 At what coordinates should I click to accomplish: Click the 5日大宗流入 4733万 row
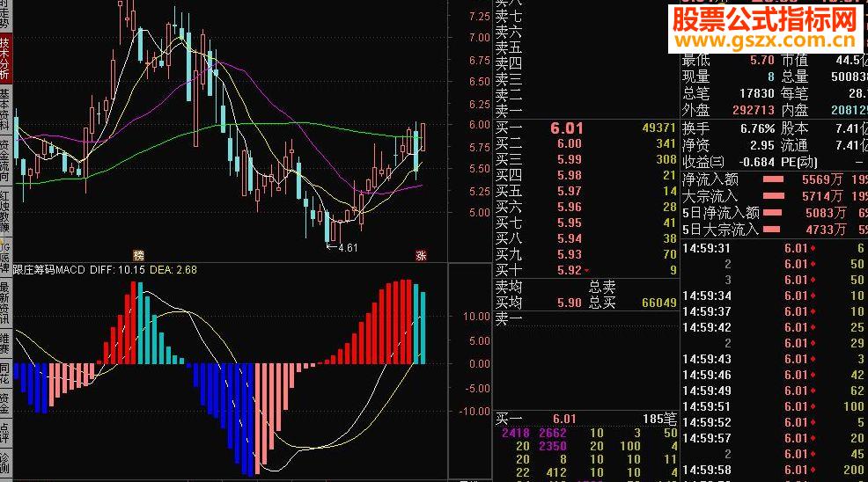point(775,229)
